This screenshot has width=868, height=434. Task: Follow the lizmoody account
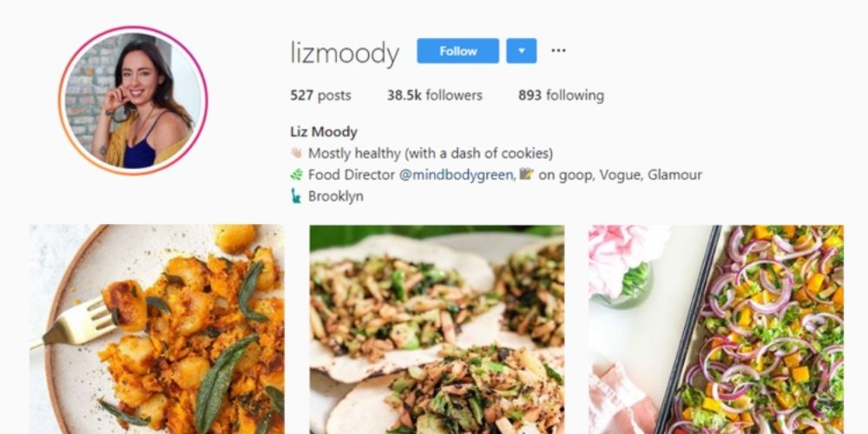click(x=457, y=51)
